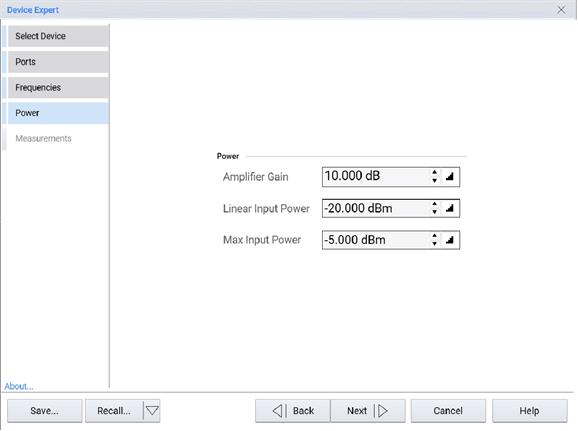This screenshot has width=578, height=431.
Task: Select the Power step in sidebar
Action: 58,113
